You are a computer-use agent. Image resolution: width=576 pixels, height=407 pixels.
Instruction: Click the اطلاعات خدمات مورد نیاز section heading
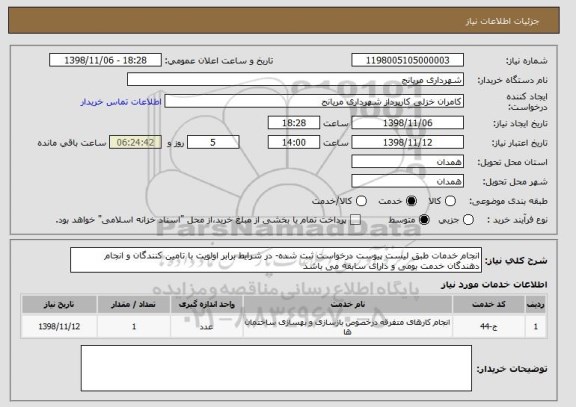494,284
